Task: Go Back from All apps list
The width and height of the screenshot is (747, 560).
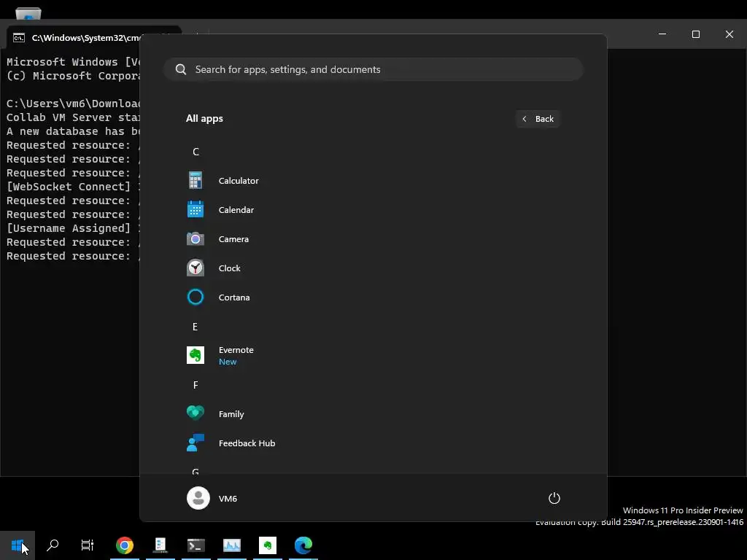Action: [x=538, y=119]
